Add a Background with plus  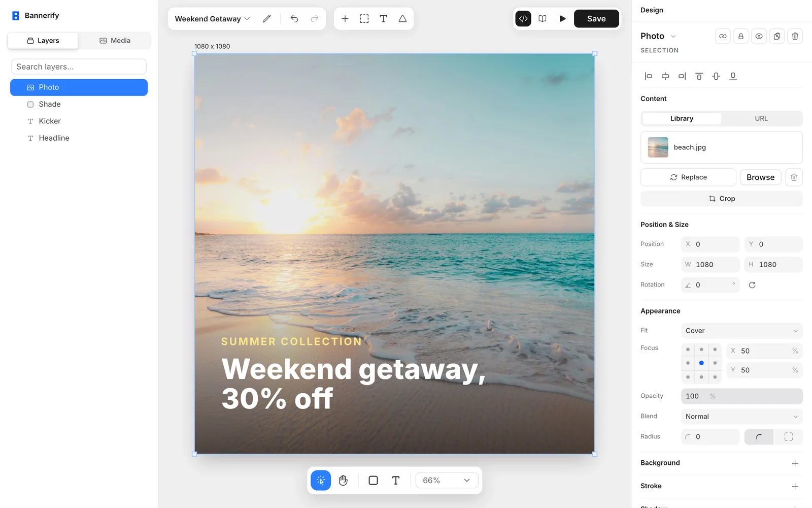[x=795, y=463]
